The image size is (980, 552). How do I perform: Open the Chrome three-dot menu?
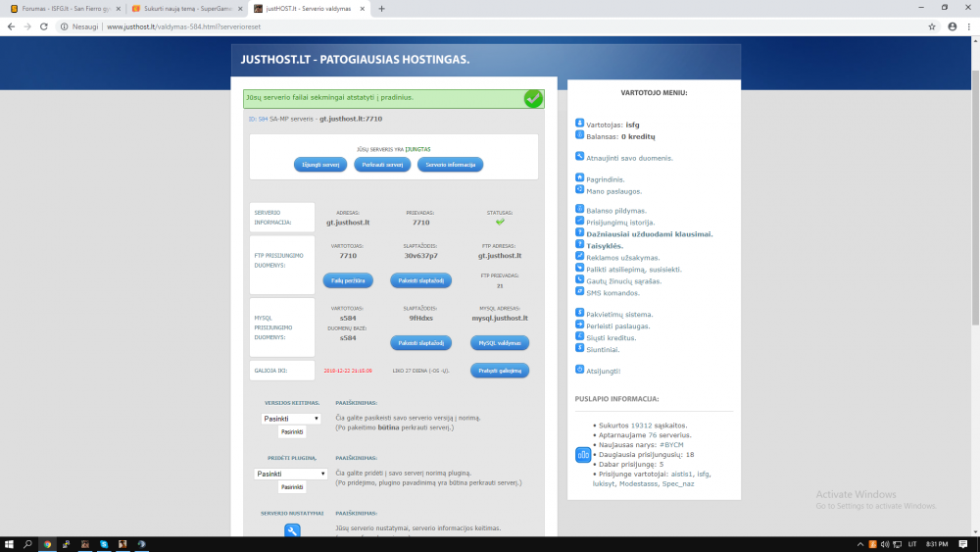(x=969, y=26)
